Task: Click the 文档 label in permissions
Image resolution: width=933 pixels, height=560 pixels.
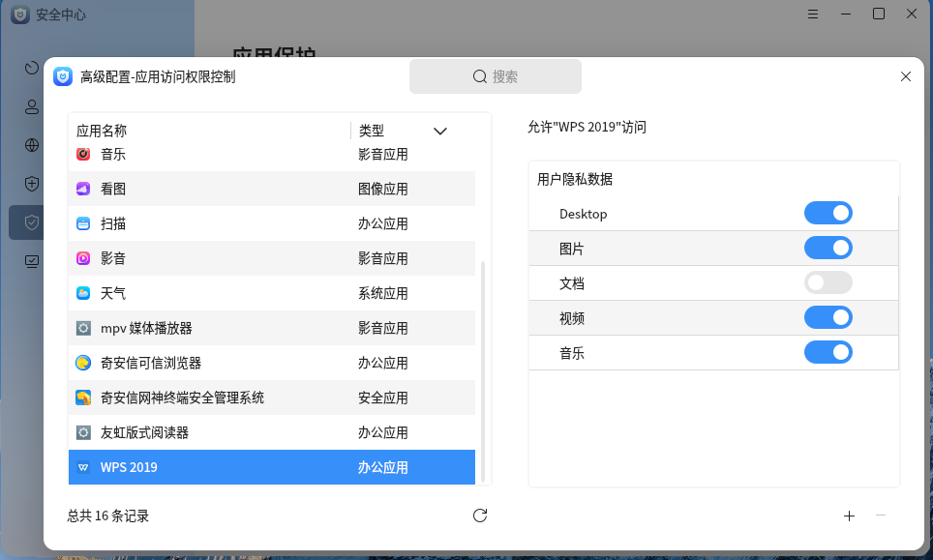Action: coord(572,283)
